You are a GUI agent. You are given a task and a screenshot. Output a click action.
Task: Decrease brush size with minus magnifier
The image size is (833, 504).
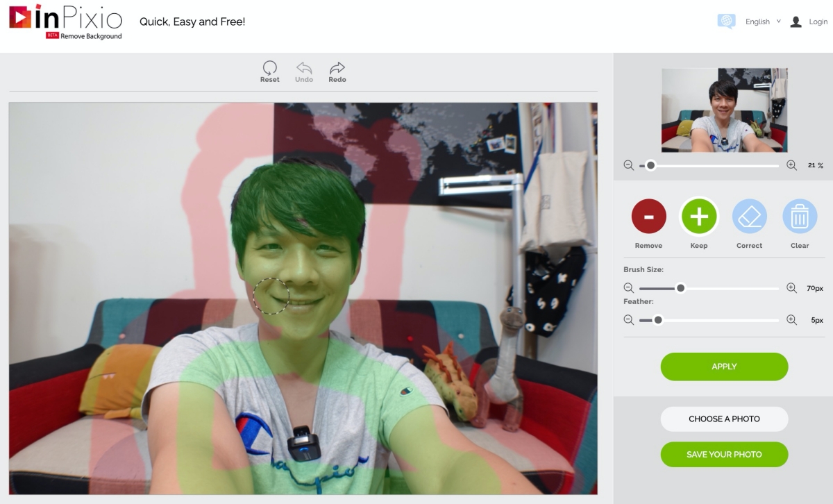coord(628,288)
